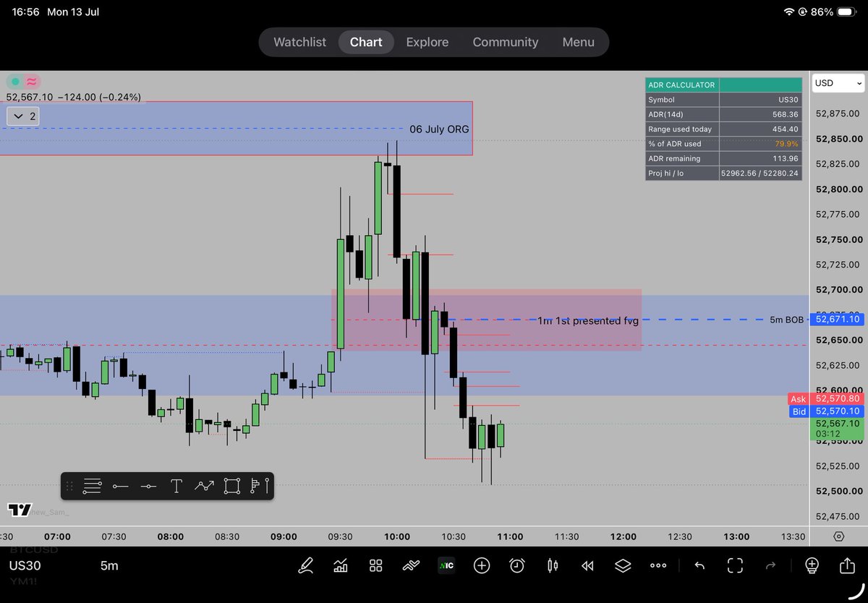Screen dimensions: 868x603
Task: Tap the TradingView logo on chart
Action: coord(20,510)
